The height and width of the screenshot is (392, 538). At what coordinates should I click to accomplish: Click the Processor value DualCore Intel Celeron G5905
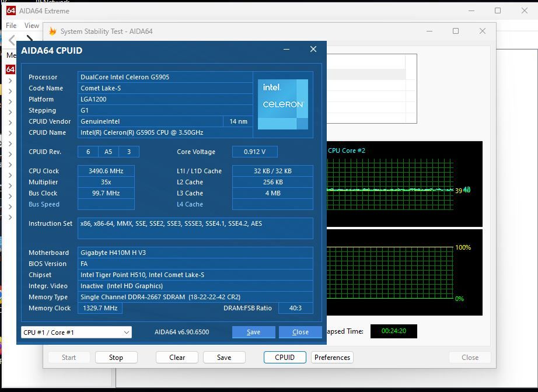point(165,77)
